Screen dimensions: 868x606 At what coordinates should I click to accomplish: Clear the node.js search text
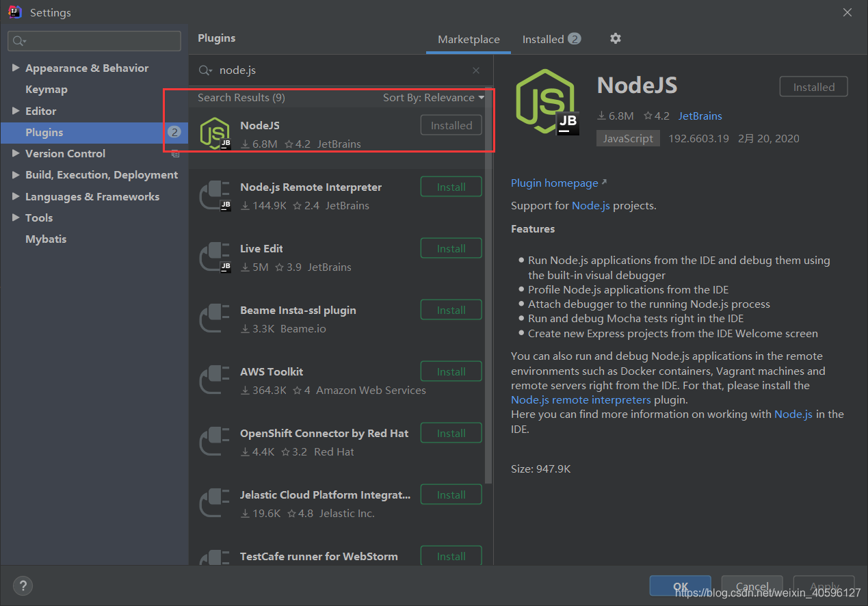pos(476,70)
